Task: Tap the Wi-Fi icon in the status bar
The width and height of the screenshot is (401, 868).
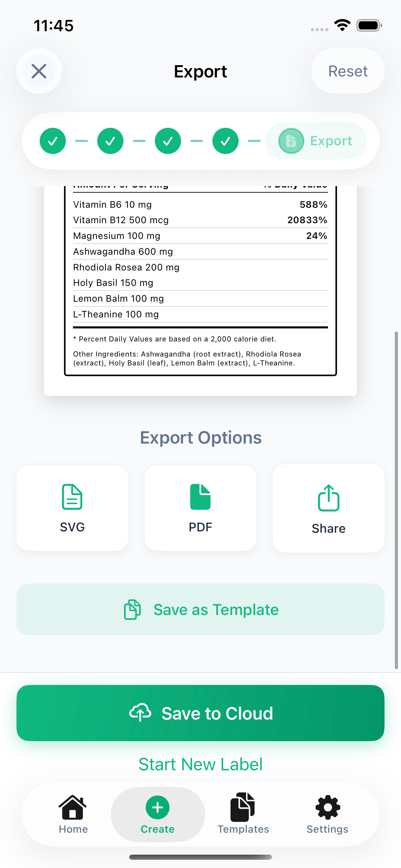Action: 342,24
